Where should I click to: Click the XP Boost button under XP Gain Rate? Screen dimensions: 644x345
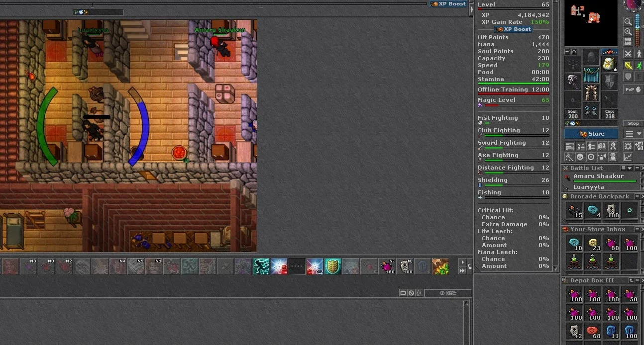click(514, 29)
